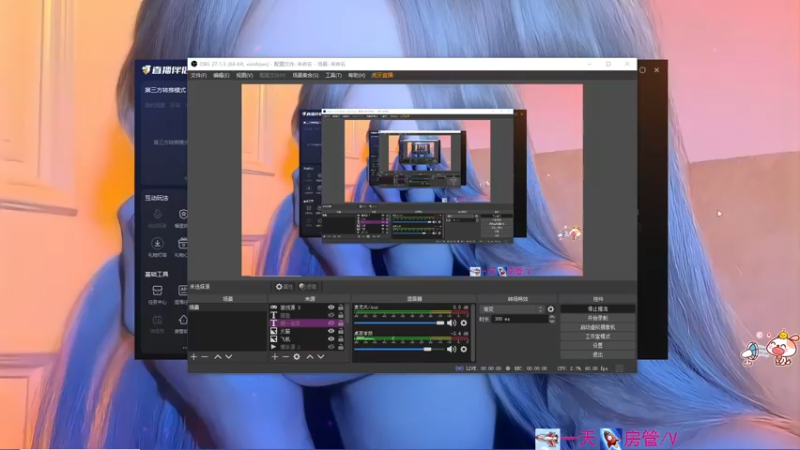800x450 pixels.
Task: Click the 基础工具 section label in 直播伴侣
Action: (x=157, y=274)
